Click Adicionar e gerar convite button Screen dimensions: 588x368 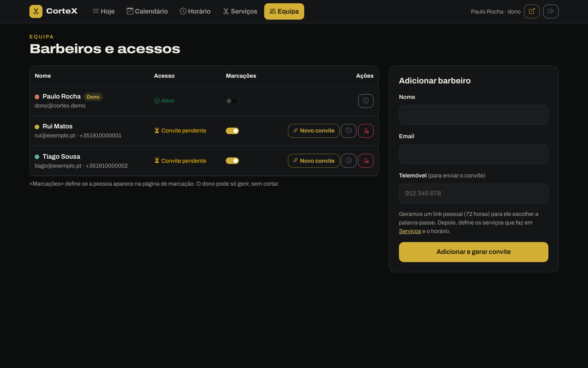(473, 252)
